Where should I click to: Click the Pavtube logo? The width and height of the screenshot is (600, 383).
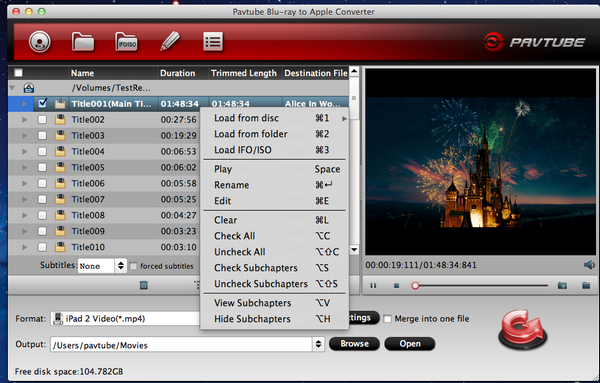535,42
